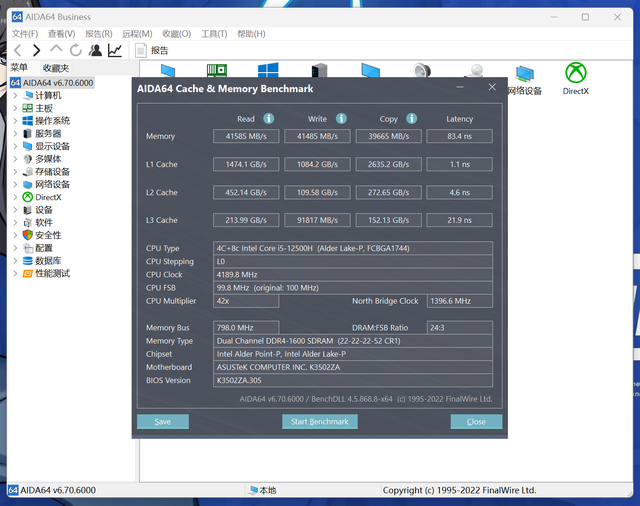Switch to the 收藏夹 tab
Screen dimensions: 640x506
pyautogui.click(x=56, y=68)
